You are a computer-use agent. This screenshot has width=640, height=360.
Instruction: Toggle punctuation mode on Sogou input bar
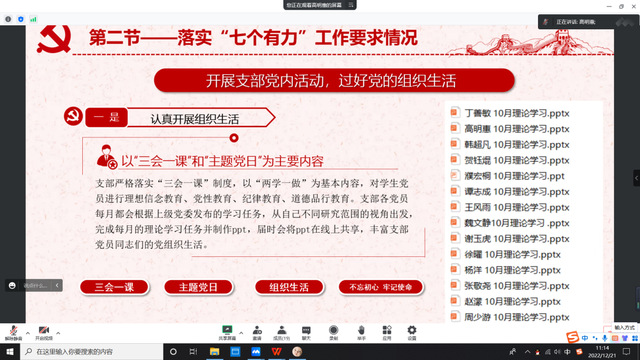coord(595,338)
